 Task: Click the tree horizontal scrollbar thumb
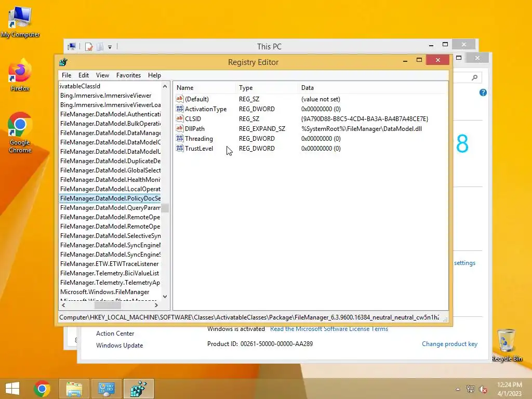(x=107, y=305)
